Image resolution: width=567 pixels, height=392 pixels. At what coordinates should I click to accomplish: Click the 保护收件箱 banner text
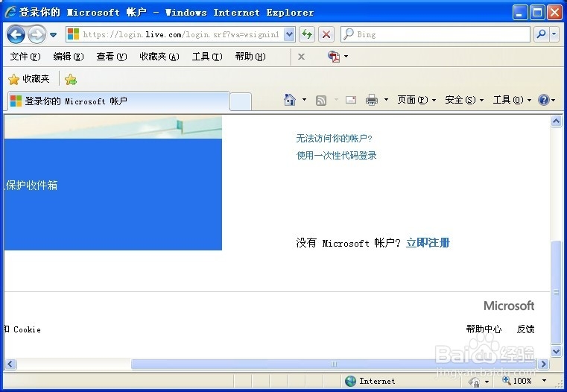click(31, 185)
